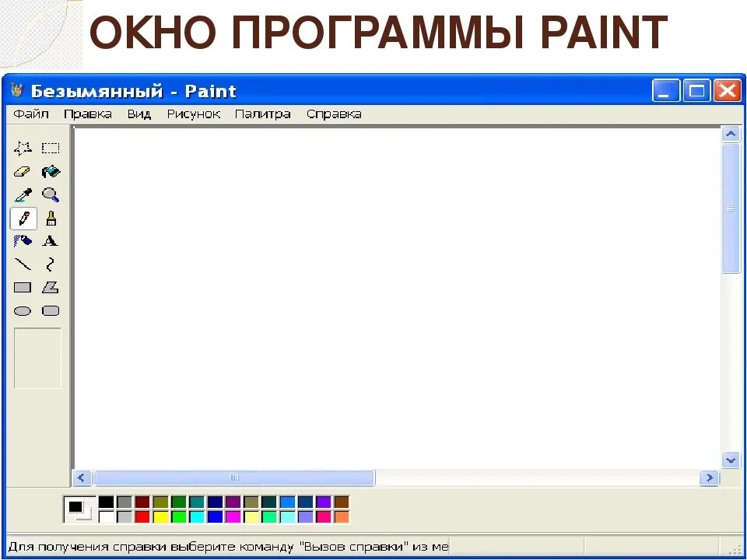Open the Справка menu
Screen dimensions: 747x560
334,114
